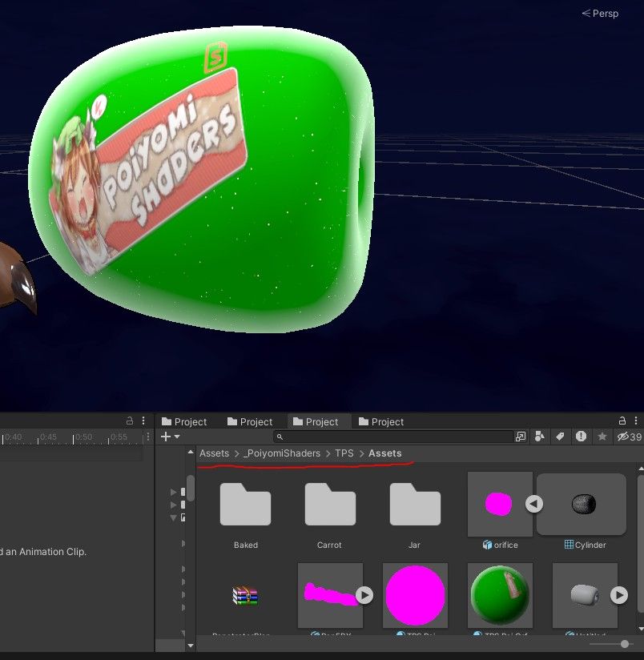The width and height of the screenshot is (644, 660).
Task: Switch to the leftmost Project tab
Action: [184, 421]
